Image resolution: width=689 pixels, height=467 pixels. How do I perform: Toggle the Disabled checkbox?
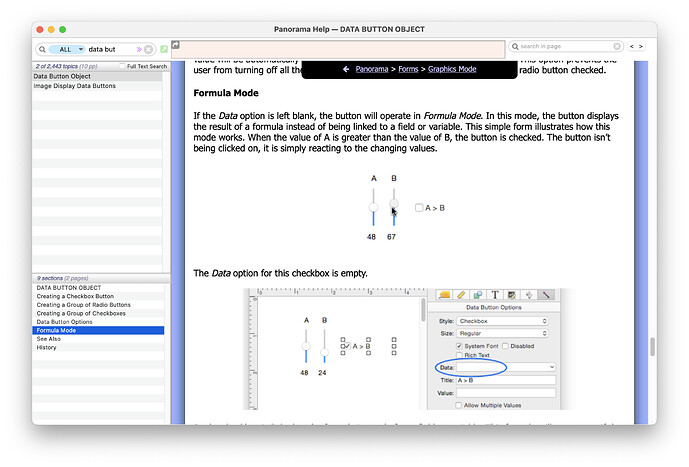pos(505,346)
